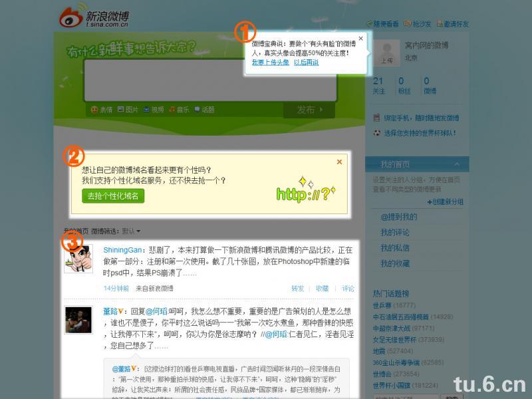532x399 pixels.
Task: Click 创建新分组 to add a group
Action: click(x=448, y=201)
